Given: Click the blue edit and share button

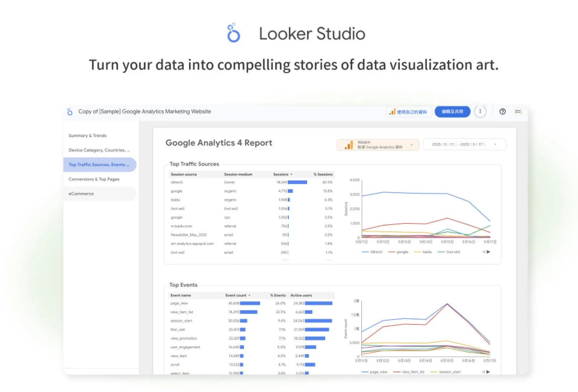Looking at the screenshot, I should (452, 112).
